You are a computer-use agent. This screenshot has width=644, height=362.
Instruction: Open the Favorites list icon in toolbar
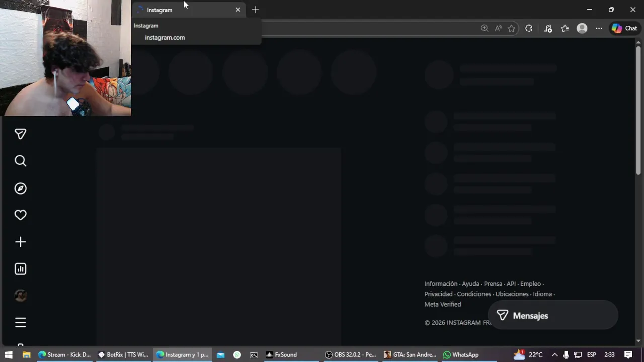[565, 28]
